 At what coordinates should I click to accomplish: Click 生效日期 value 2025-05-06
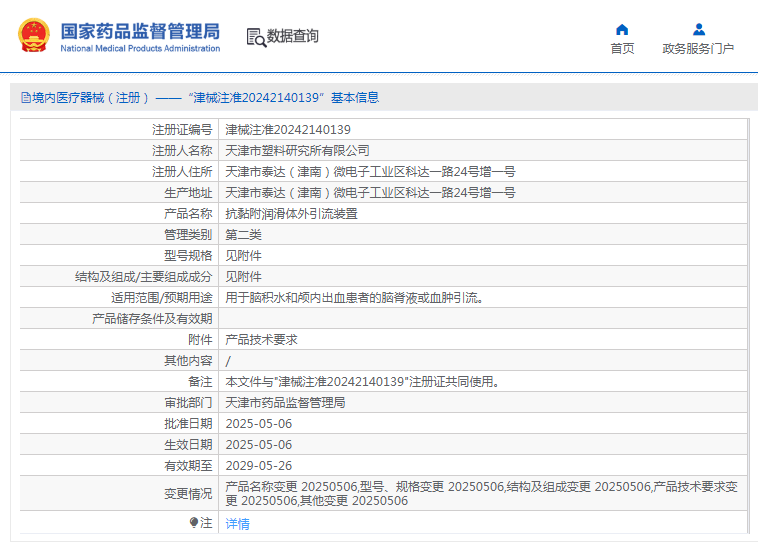(259, 445)
